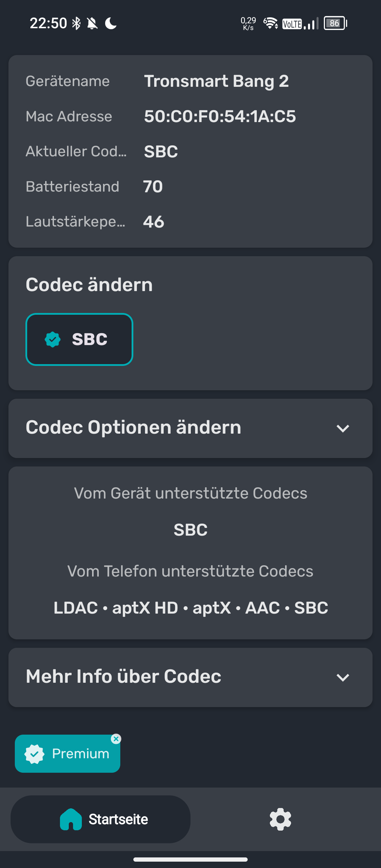Image resolution: width=381 pixels, height=868 pixels.
Task: Tap the Lautstärkepegel value 46
Action: click(x=153, y=222)
